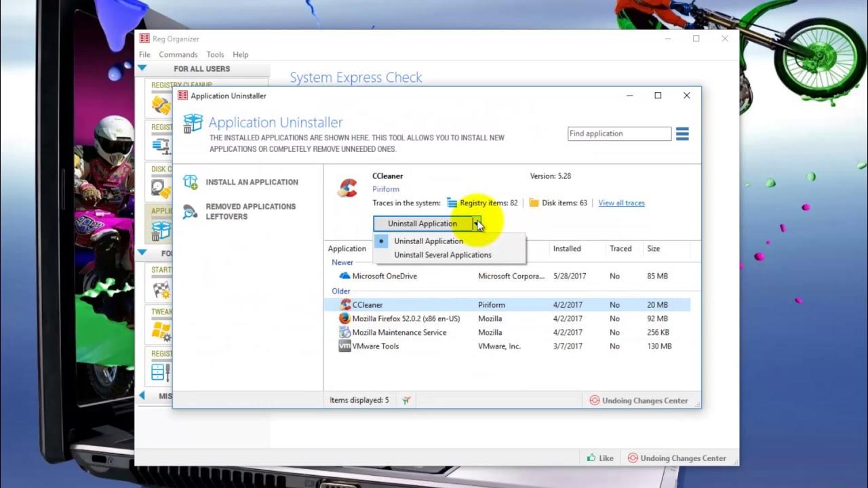Select the Microsoft OneDrive row name
The image size is (868, 488).
[x=384, y=276]
